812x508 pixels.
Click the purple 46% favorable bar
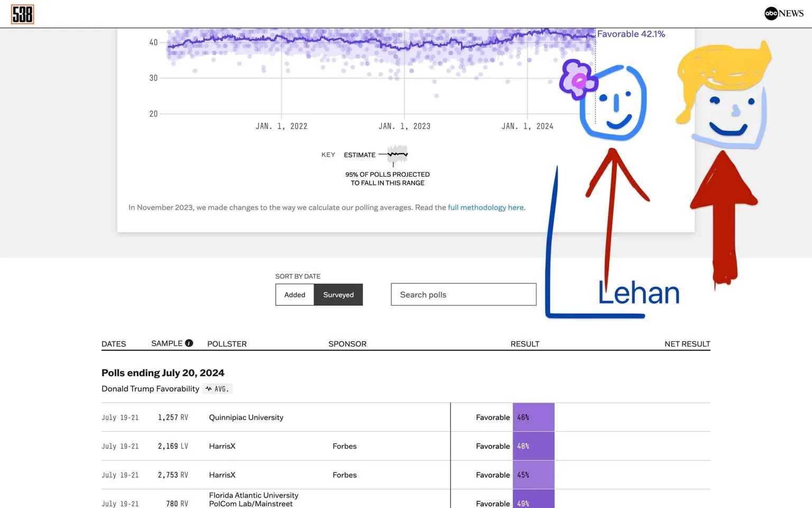coord(533,417)
